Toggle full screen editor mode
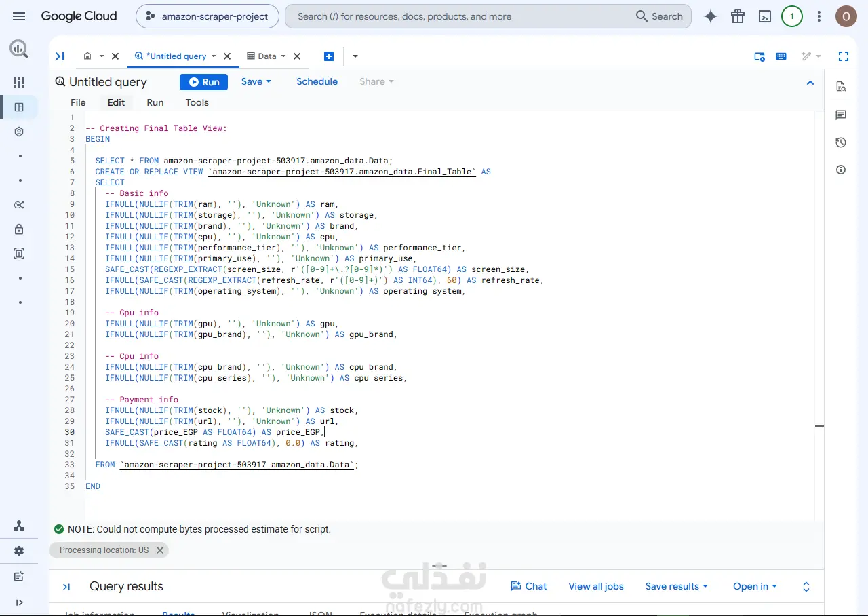The width and height of the screenshot is (868, 616). pyautogui.click(x=844, y=56)
